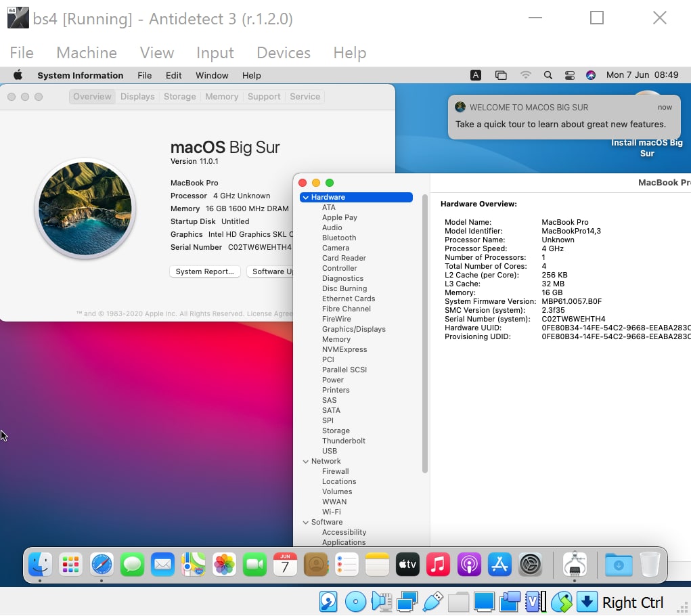Open VirtualBox Devices menu
Screen dimensions: 691x616
pos(284,53)
